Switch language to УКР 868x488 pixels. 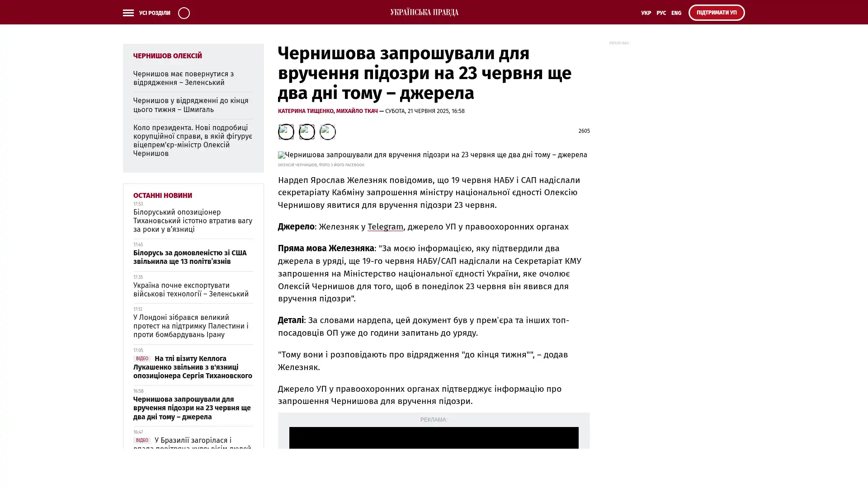coord(646,13)
